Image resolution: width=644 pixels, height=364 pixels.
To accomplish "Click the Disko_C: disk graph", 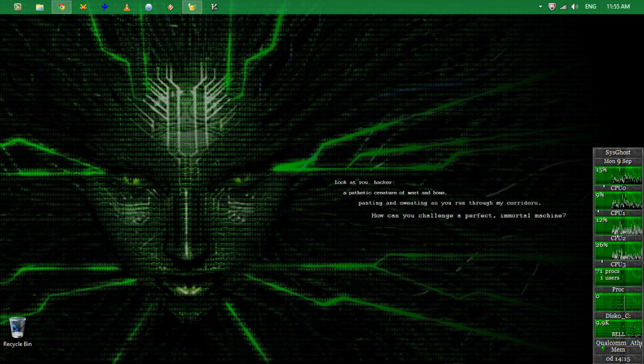I will [618, 327].
